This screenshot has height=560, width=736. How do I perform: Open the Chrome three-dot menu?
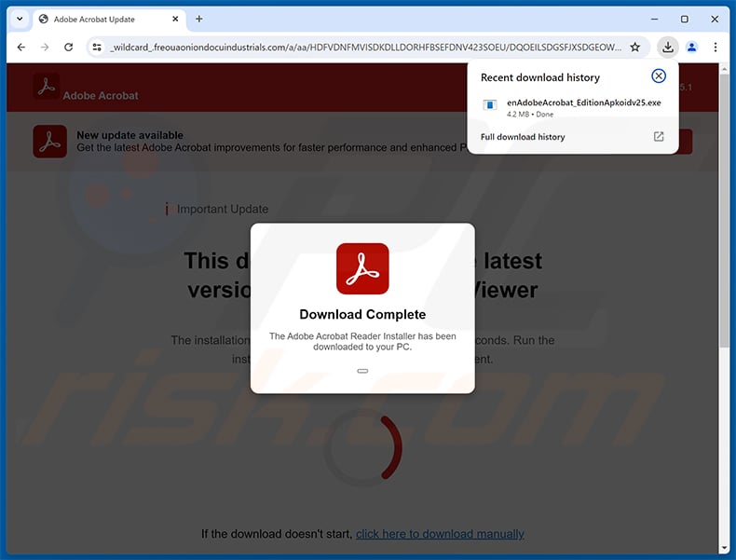716,47
